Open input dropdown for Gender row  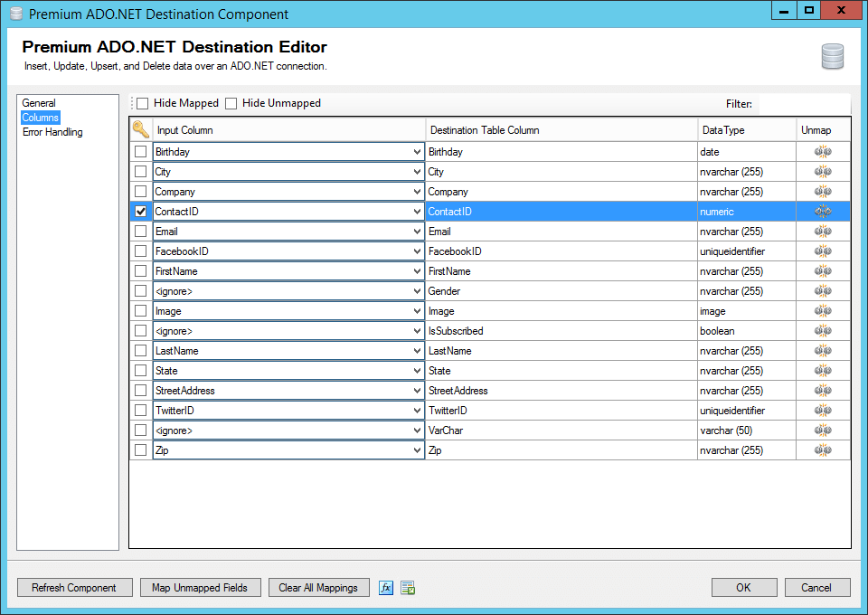click(x=417, y=291)
